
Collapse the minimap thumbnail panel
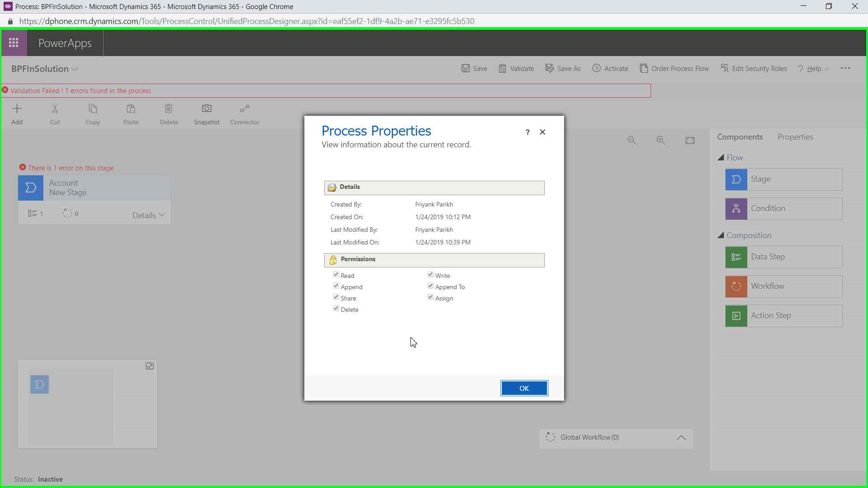pos(150,366)
